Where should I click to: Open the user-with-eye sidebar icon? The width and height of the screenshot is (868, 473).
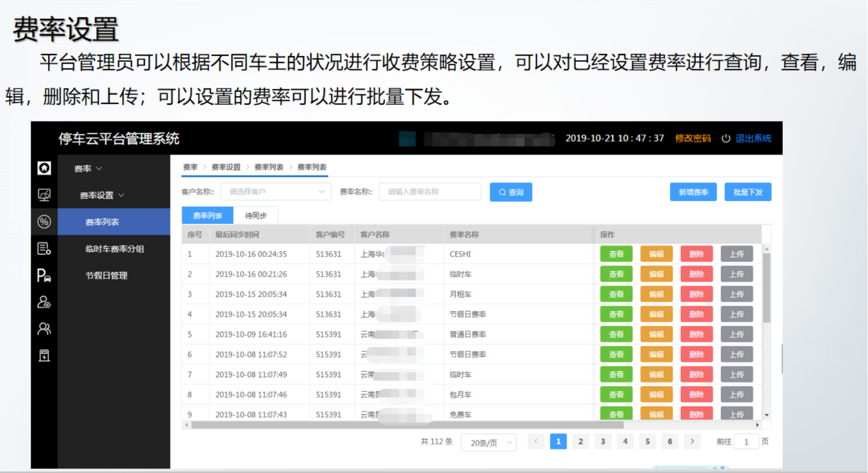pyautogui.click(x=44, y=302)
